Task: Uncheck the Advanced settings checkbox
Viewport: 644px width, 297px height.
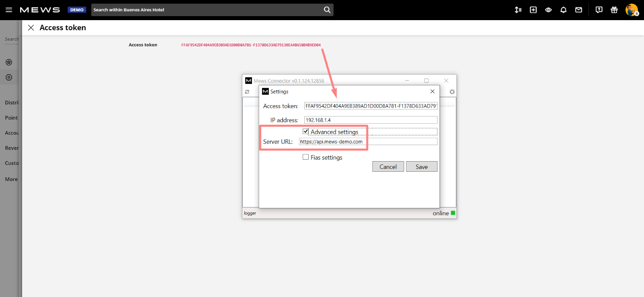Action: [x=306, y=131]
